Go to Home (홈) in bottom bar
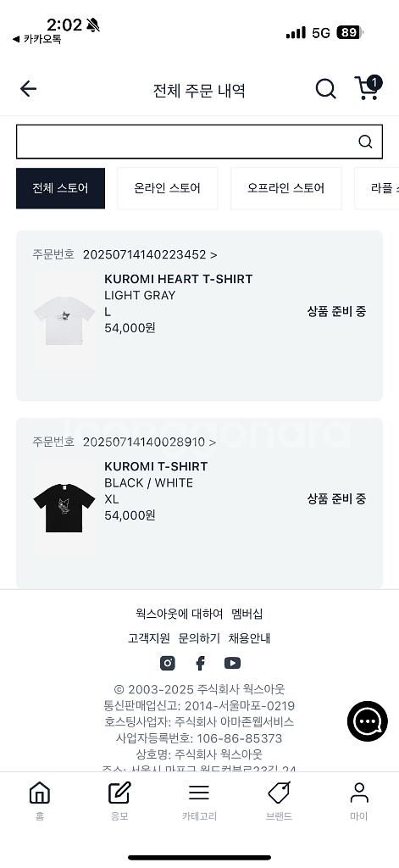The width and height of the screenshot is (399, 868). (x=40, y=800)
